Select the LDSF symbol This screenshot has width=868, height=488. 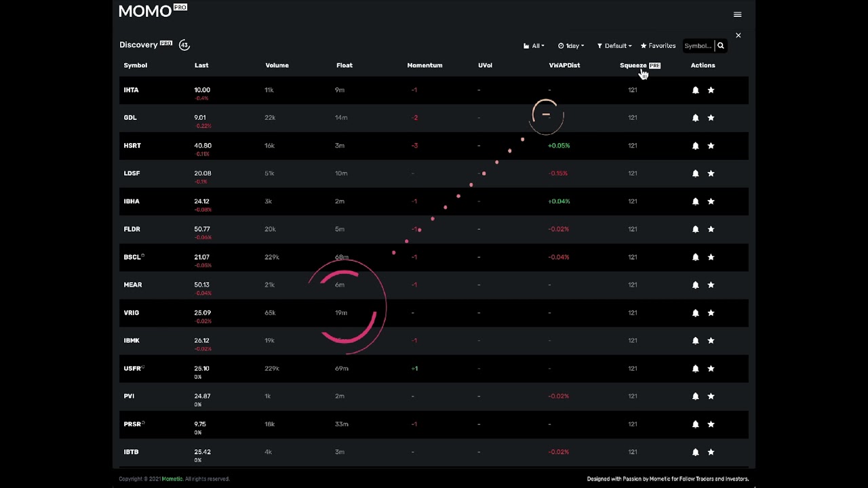click(132, 174)
